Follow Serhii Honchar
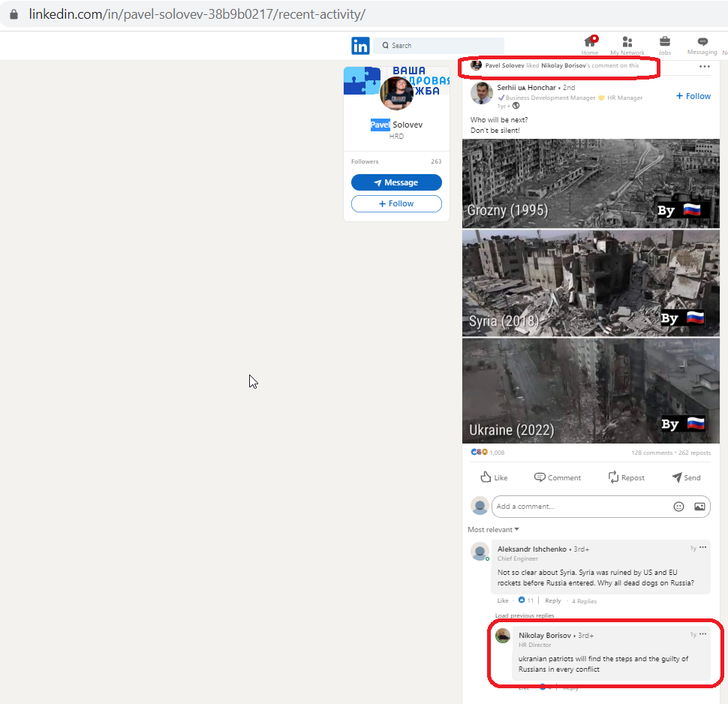Image resolution: width=728 pixels, height=704 pixels. 693,96
